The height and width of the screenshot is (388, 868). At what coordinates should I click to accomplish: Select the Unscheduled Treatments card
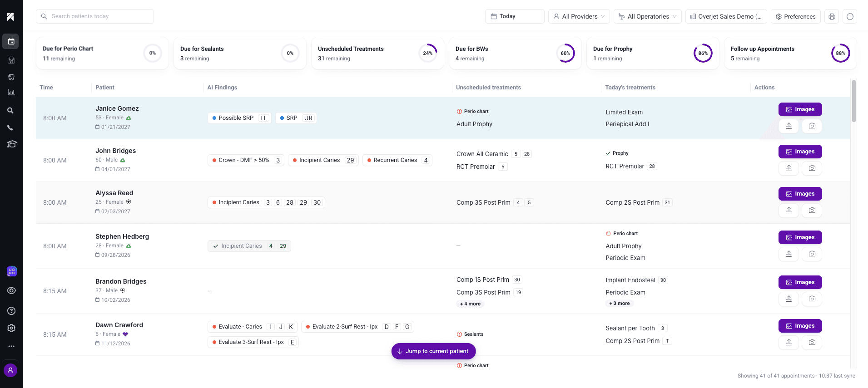[377, 53]
